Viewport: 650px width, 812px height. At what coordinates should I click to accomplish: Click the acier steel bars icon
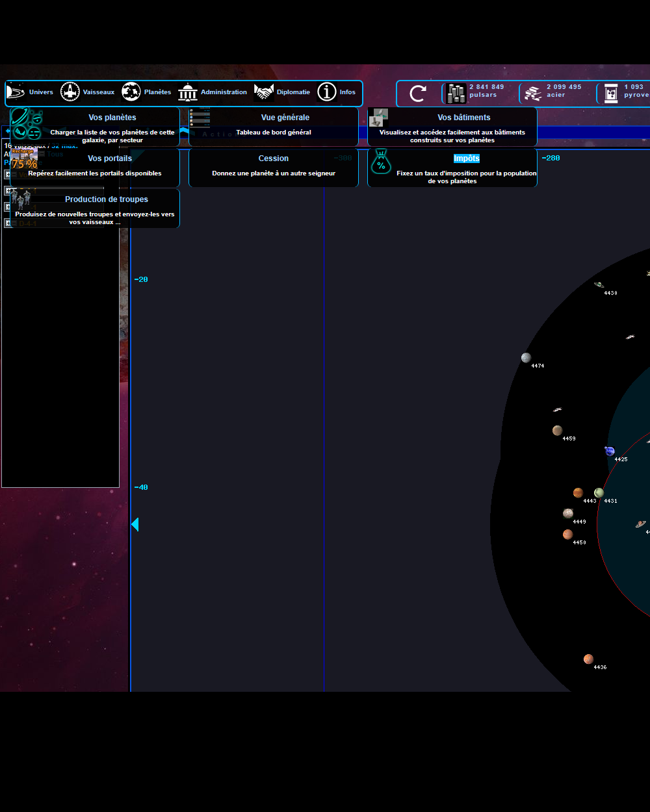[x=533, y=94]
